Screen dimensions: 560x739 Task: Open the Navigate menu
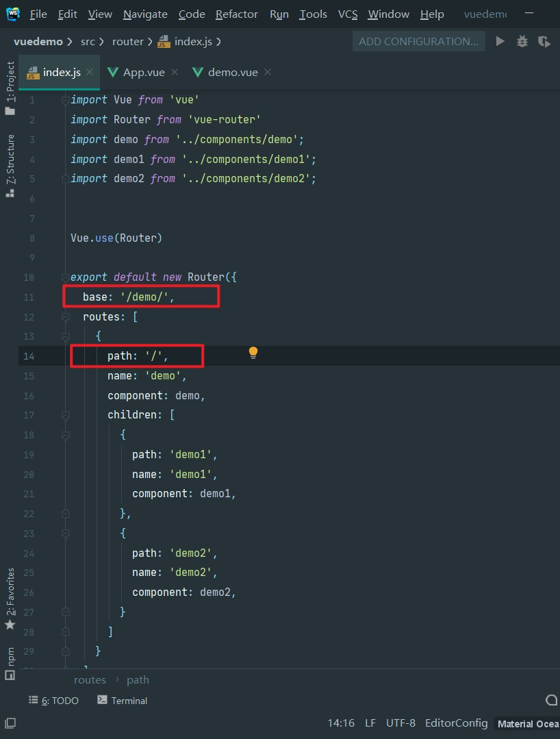tap(145, 14)
